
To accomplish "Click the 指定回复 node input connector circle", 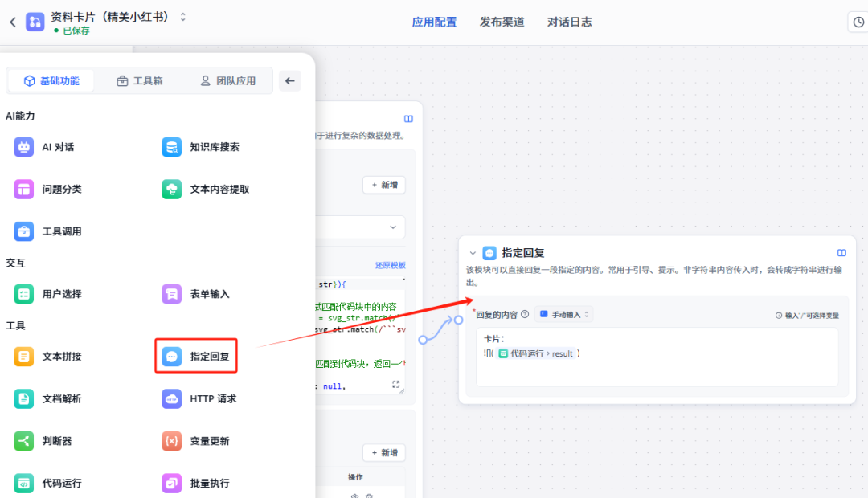I will [458, 320].
